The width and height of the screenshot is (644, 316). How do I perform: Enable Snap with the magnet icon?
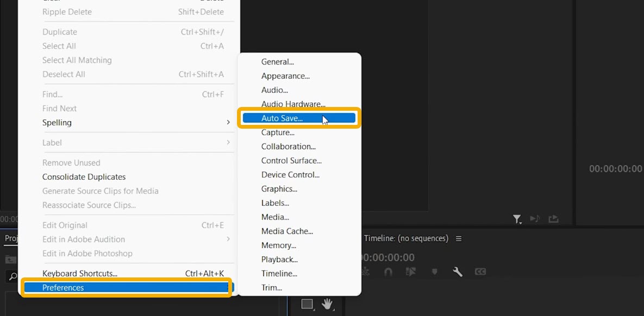pos(389,271)
